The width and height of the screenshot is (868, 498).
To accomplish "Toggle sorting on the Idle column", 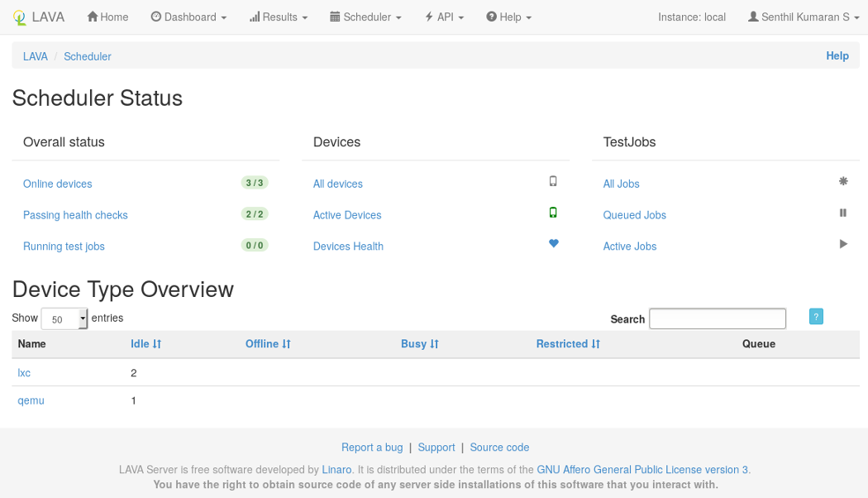I will click(146, 343).
